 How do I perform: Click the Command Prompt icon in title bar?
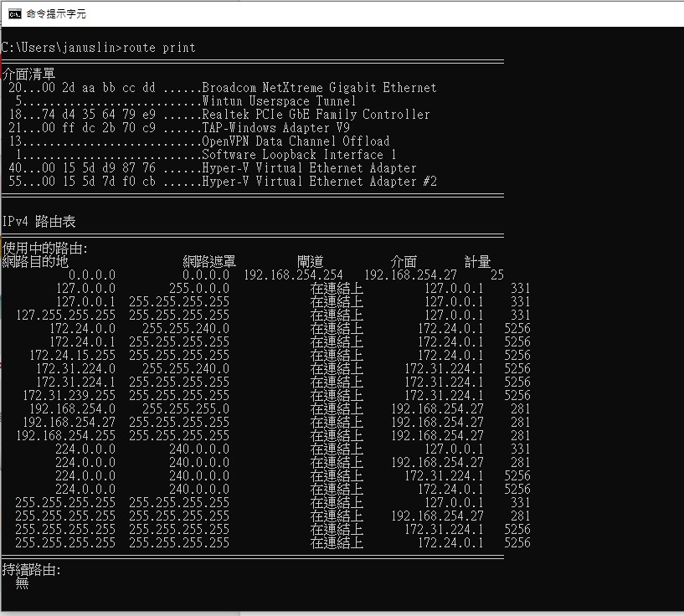pos(13,13)
